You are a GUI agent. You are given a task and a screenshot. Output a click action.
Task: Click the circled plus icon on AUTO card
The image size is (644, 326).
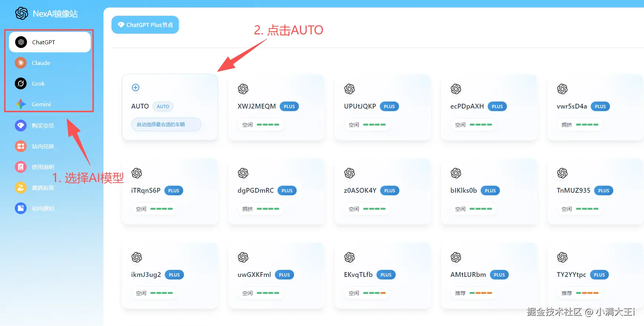(136, 87)
